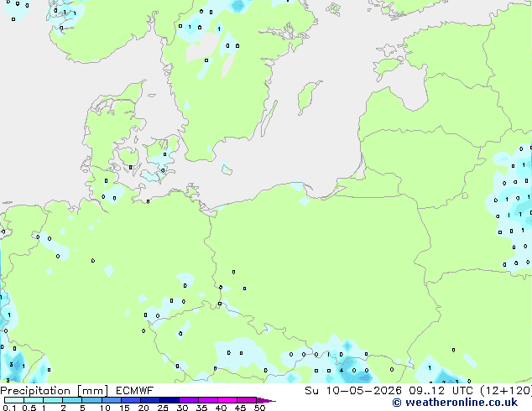Click the legend scale label '10'
532x411 pixels.
coord(105,408)
